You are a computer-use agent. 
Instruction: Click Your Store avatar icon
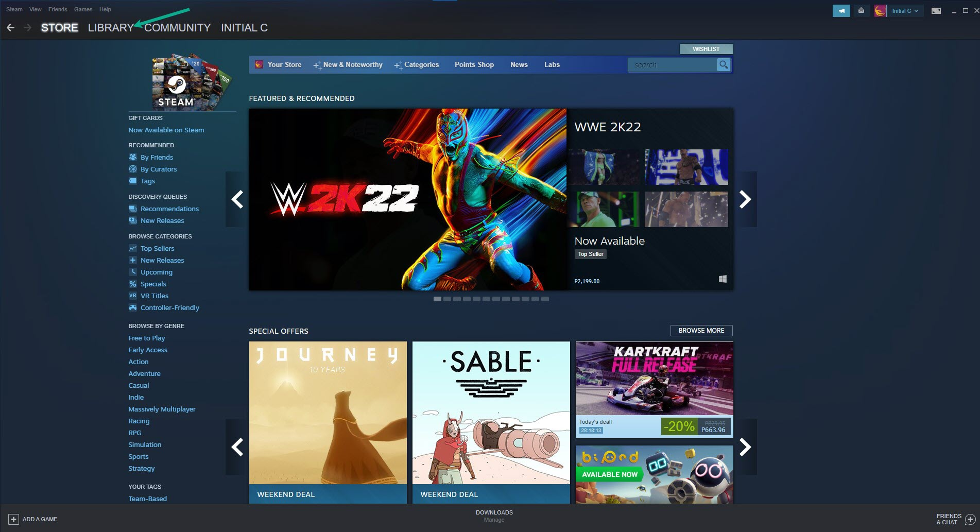tap(259, 64)
